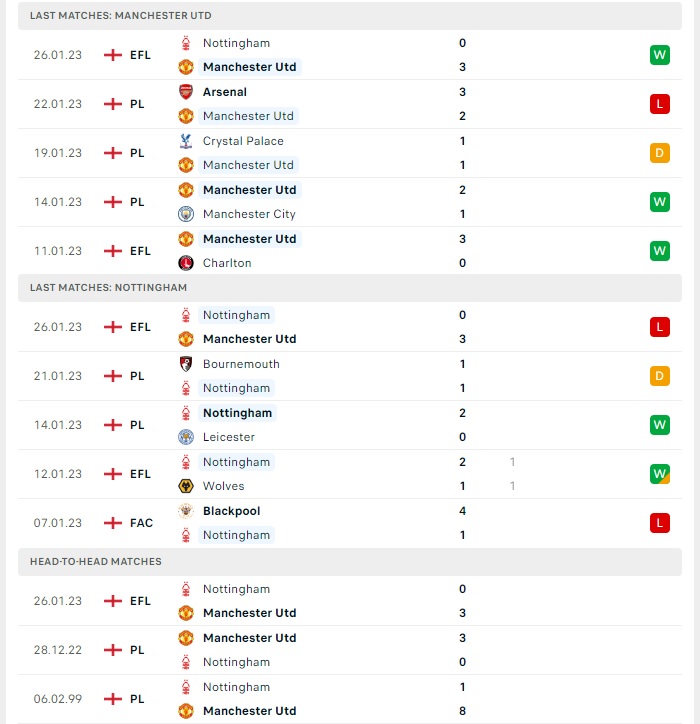Click the red L badge for Arsenal match
Image resolution: width=700 pixels, height=724 pixels.
tap(659, 104)
